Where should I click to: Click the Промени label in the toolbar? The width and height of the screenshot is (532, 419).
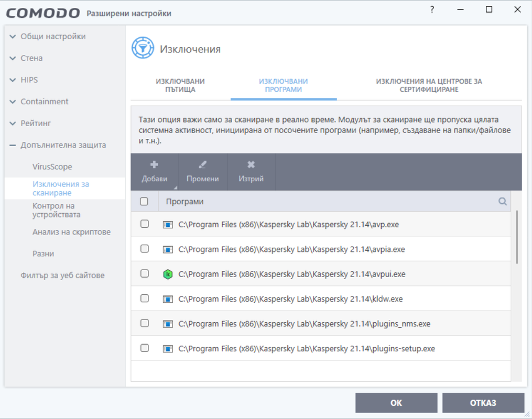tap(202, 179)
